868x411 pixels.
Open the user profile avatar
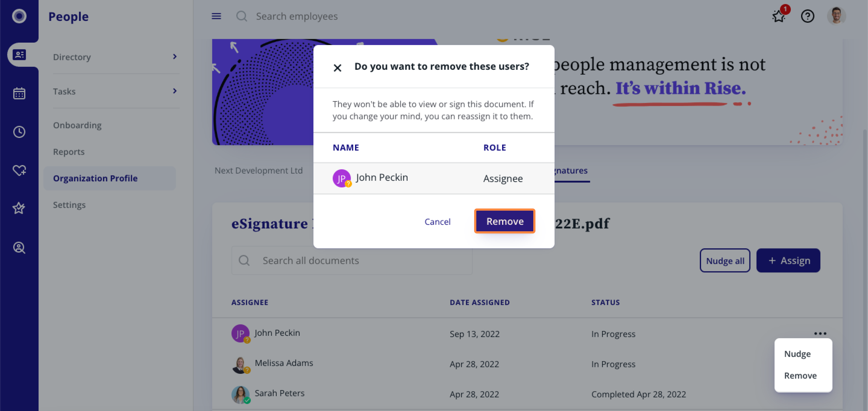pyautogui.click(x=836, y=16)
